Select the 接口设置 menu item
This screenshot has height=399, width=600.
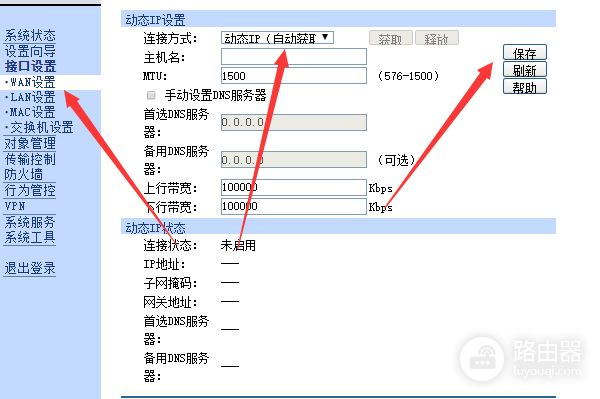[30, 66]
